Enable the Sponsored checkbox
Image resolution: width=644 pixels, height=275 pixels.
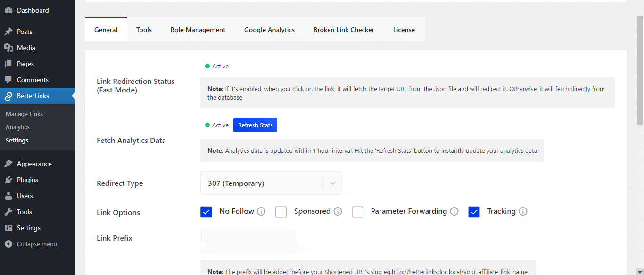(x=281, y=212)
